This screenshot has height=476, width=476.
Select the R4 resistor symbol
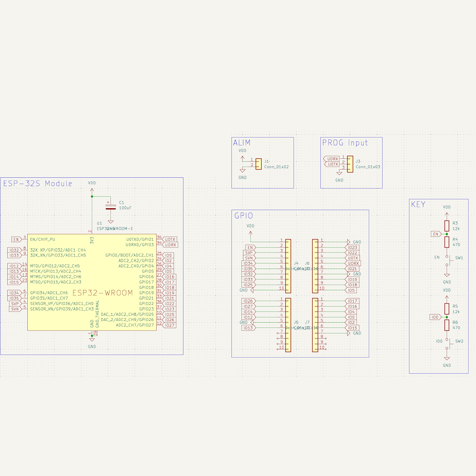click(447, 242)
